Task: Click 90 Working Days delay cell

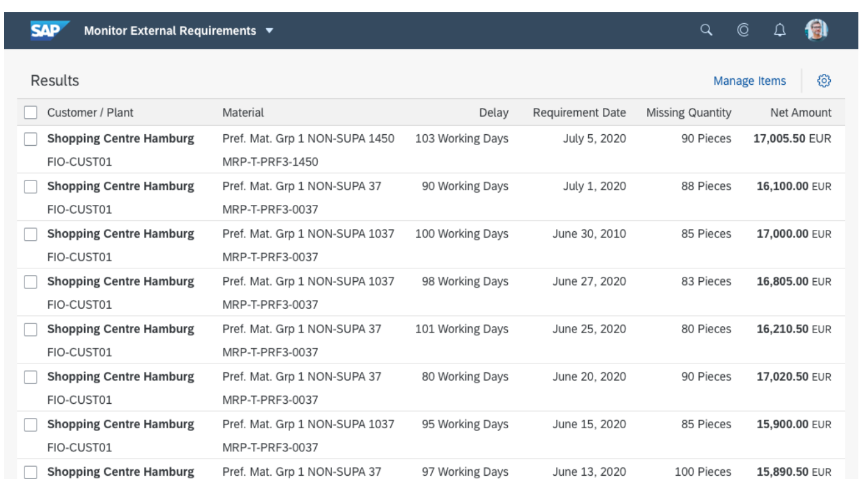Action: pos(465,186)
